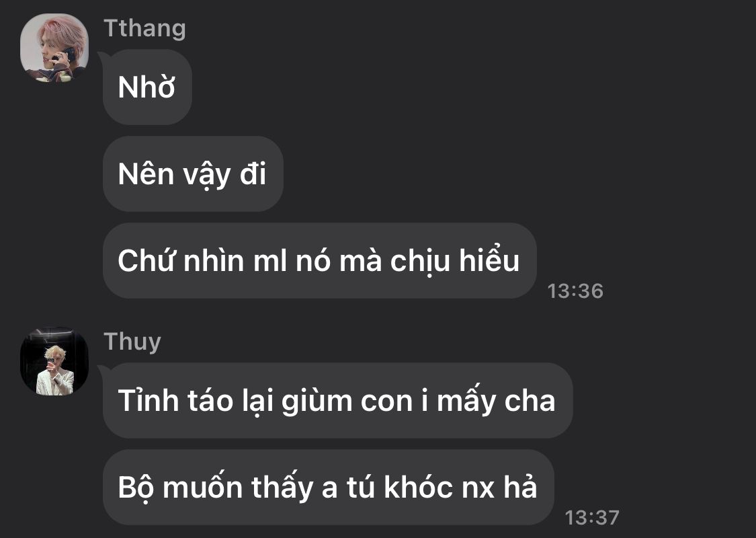Click the word 'hiểu' in Tthang's message
The image size is (756, 538).
point(489,260)
